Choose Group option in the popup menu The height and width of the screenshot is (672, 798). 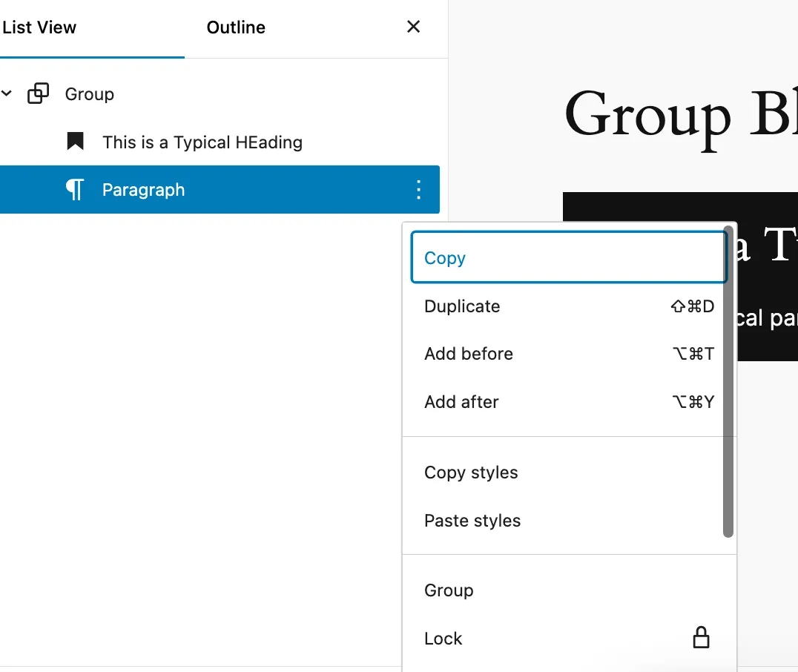449,590
